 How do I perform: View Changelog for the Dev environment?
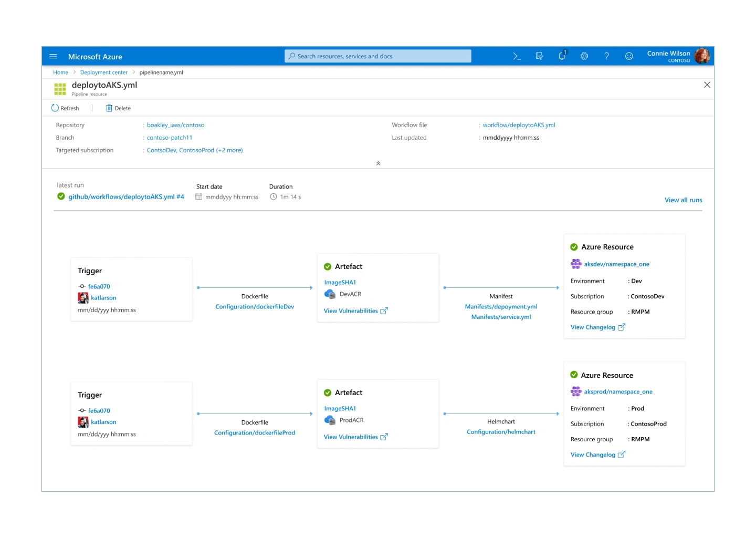point(598,327)
